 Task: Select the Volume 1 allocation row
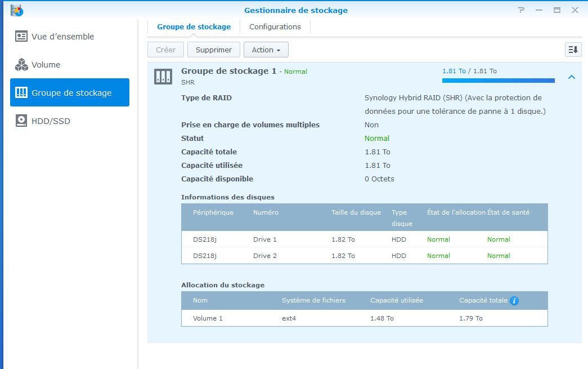364,318
